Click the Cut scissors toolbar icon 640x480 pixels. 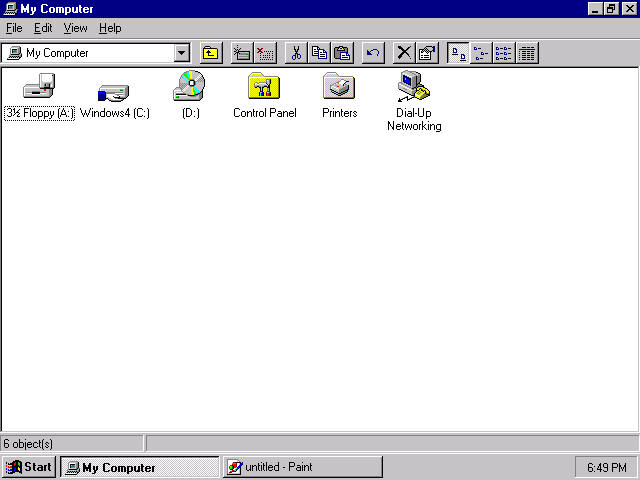pyautogui.click(x=296, y=53)
